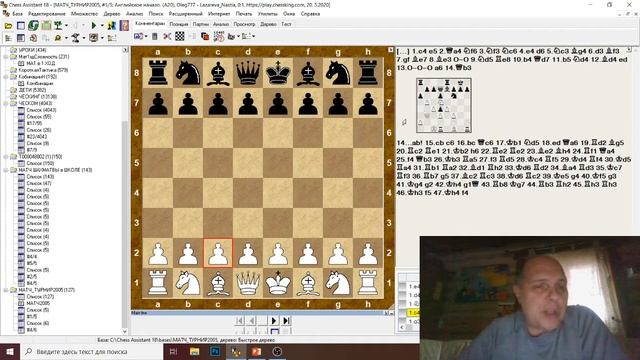The width and height of the screenshot is (640, 360).
Task: Open dropdown arrow beside microscope icon
Action: (84, 38)
